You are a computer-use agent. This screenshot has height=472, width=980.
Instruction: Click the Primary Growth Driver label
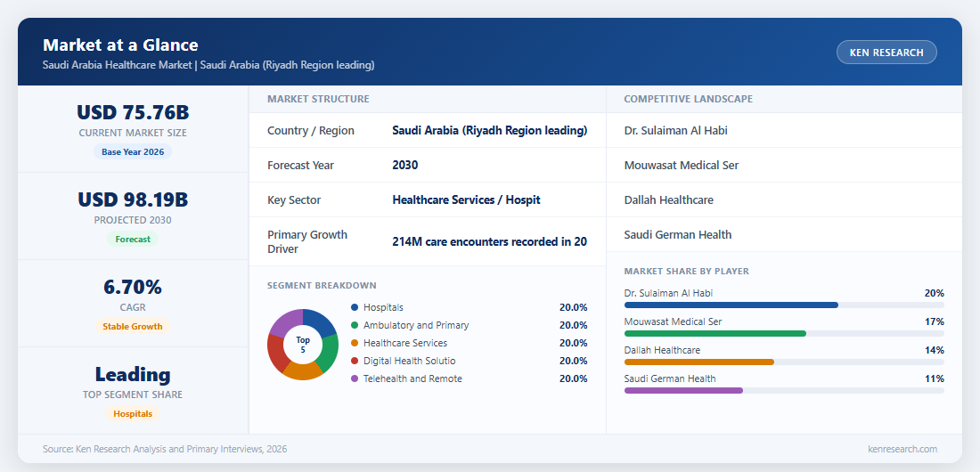pyautogui.click(x=307, y=241)
